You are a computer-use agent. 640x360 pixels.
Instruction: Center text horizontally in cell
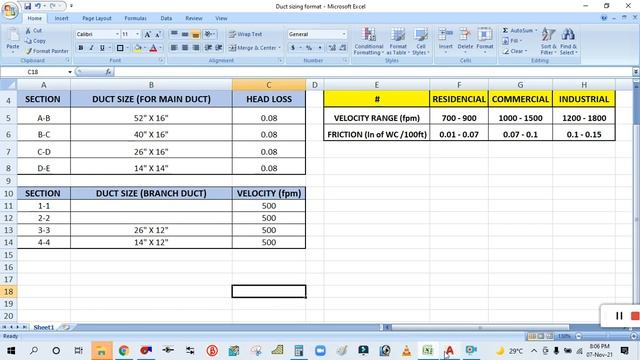point(185,48)
